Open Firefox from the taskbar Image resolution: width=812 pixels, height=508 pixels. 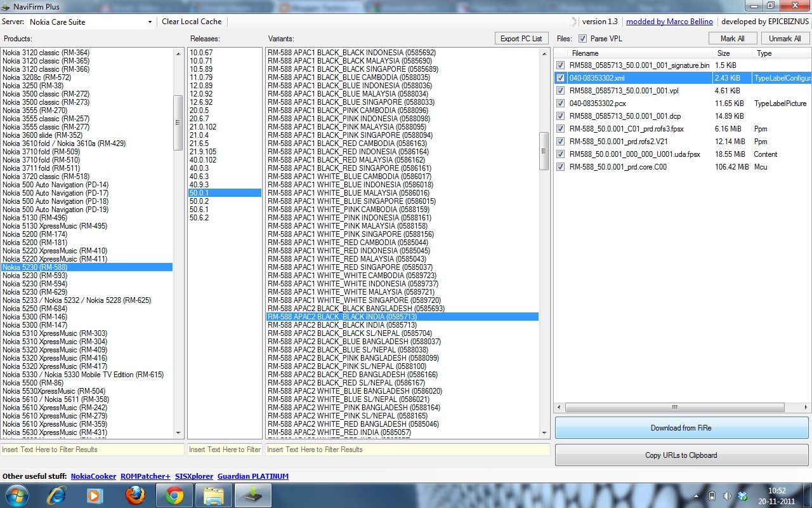click(x=134, y=495)
